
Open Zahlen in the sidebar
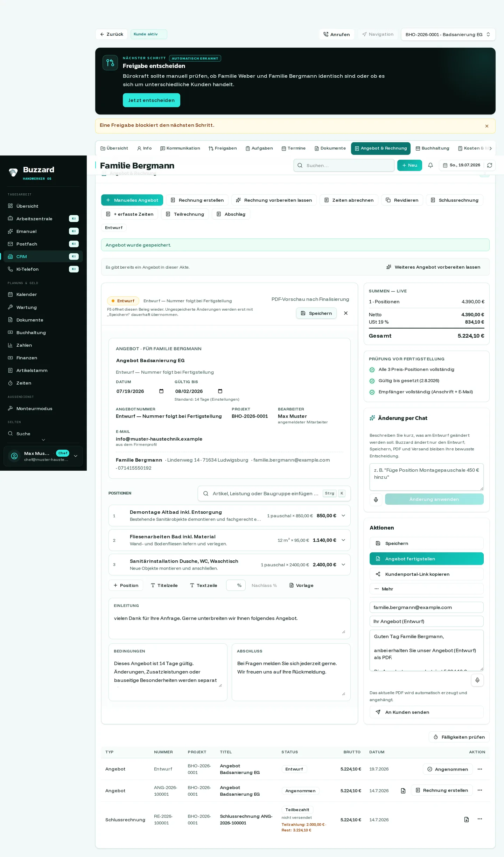[x=43, y=345]
